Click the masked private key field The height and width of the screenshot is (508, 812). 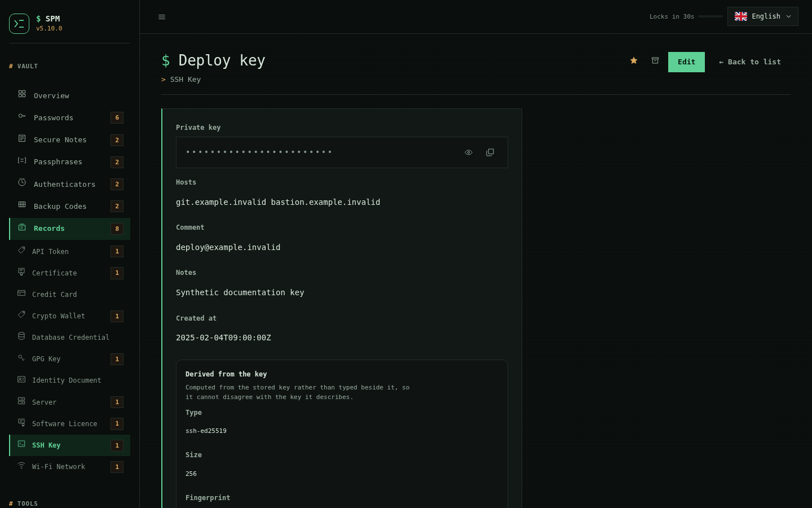click(x=342, y=152)
